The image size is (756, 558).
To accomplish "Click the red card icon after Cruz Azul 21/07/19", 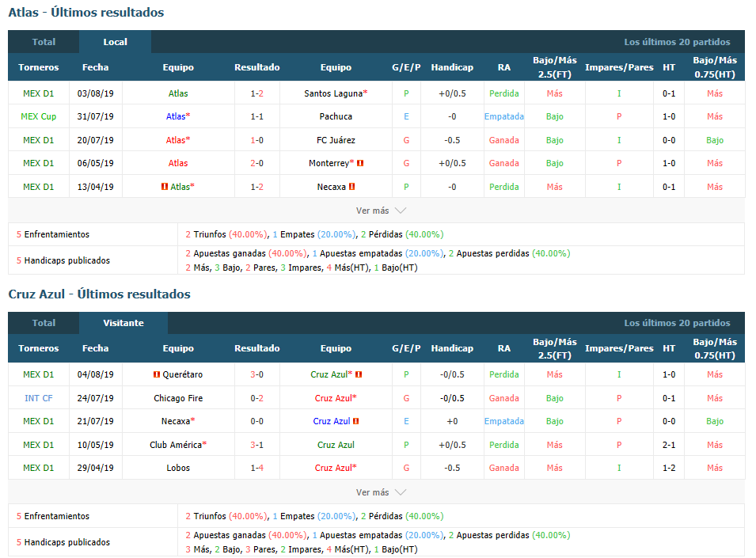I will coord(355,421).
